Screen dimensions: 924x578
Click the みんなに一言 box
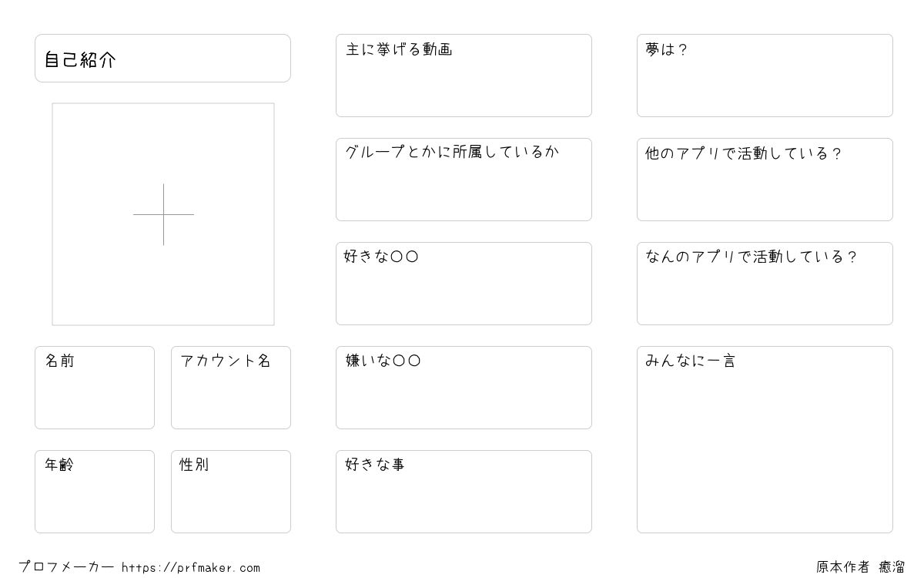765,439
